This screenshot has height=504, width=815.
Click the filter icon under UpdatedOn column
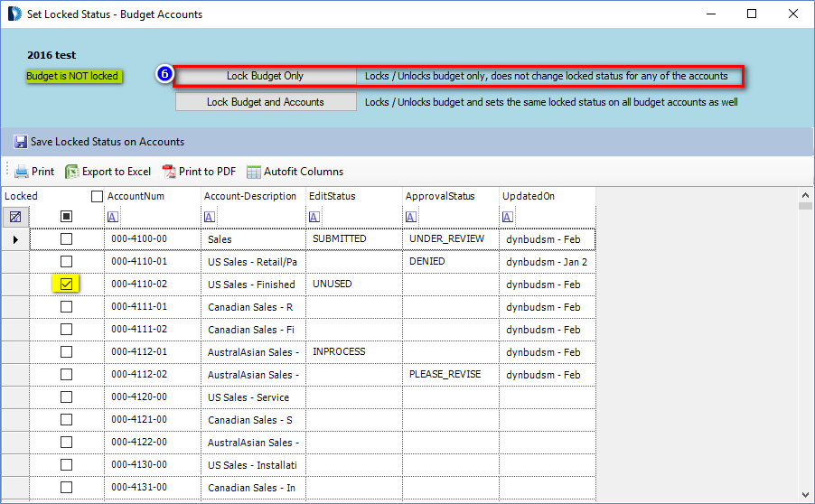pyautogui.click(x=508, y=217)
